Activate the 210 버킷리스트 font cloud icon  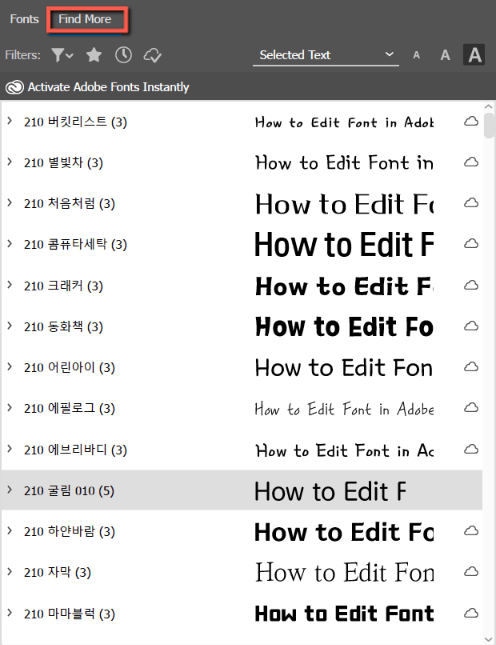click(471, 121)
